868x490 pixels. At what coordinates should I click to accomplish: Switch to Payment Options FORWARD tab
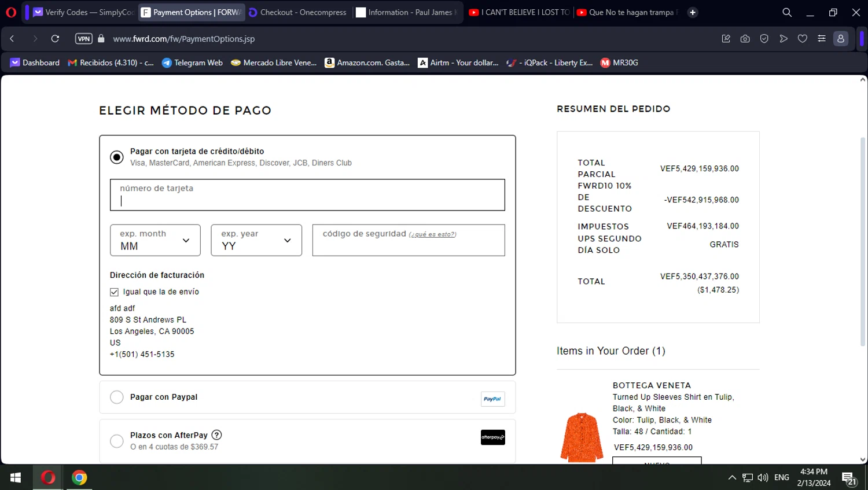click(192, 12)
